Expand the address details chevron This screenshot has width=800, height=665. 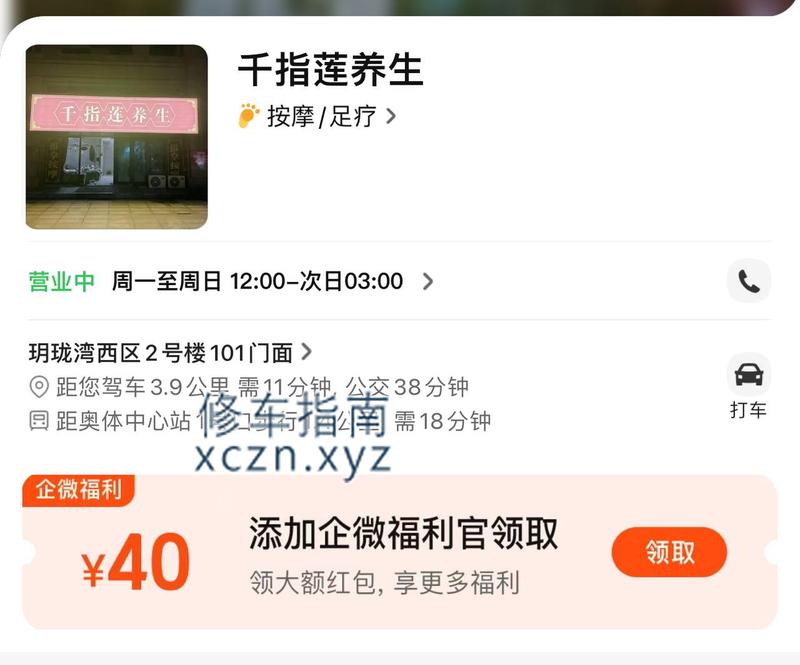pyautogui.click(x=306, y=352)
